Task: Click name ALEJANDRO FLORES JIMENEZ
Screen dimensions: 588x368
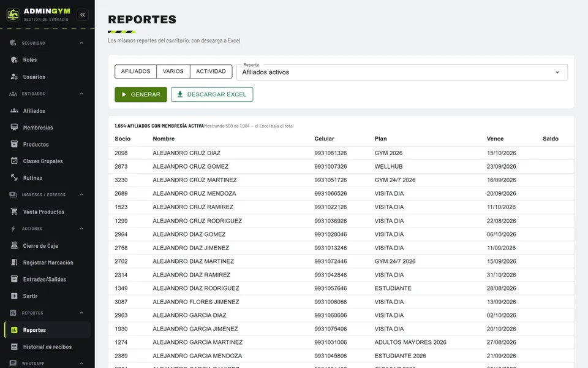Action: (196, 302)
